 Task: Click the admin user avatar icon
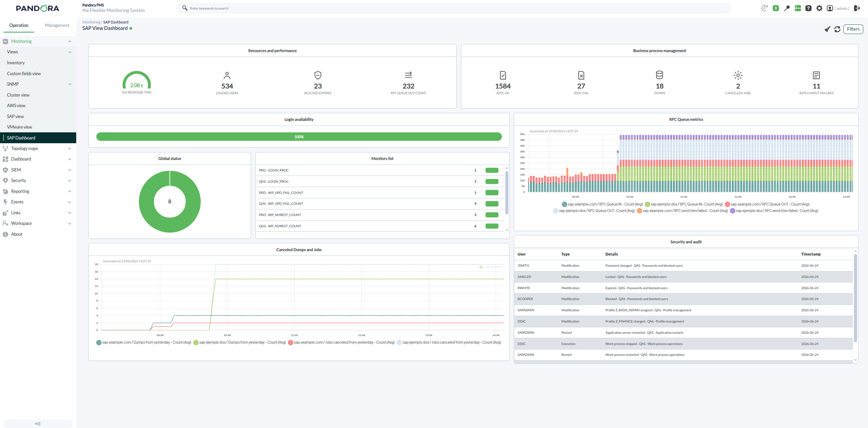coord(830,8)
